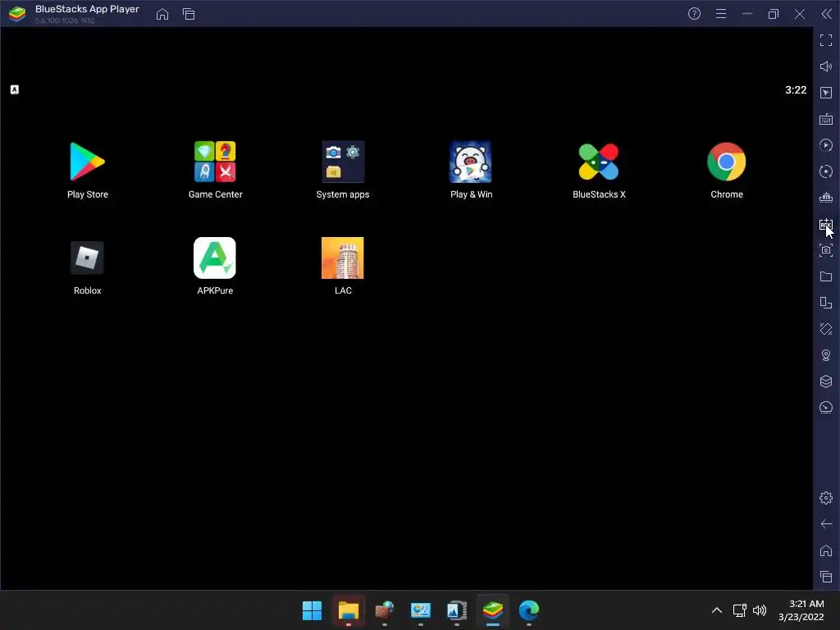Click the sync operations circular icon
This screenshot has height=630, width=840.
click(x=826, y=171)
